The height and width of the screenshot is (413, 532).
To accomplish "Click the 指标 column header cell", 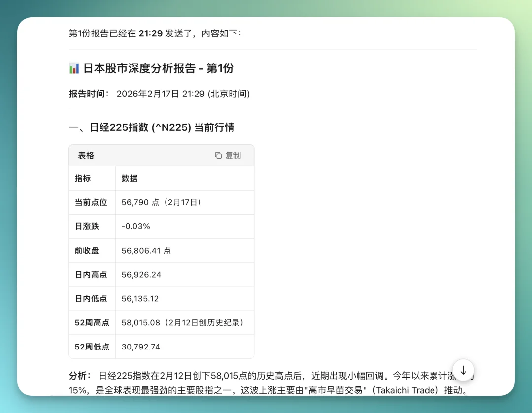I will coord(84,178).
